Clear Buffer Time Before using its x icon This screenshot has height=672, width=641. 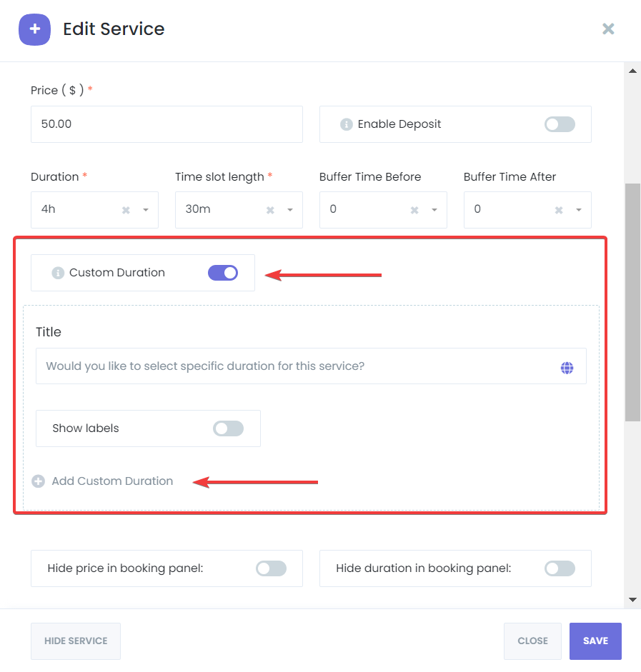(x=414, y=210)
